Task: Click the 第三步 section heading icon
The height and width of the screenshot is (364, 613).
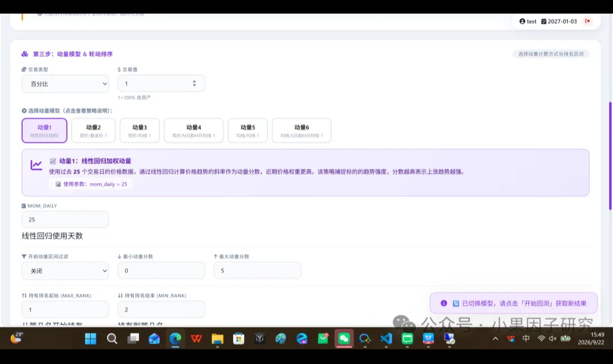Action: pos(24,54)
